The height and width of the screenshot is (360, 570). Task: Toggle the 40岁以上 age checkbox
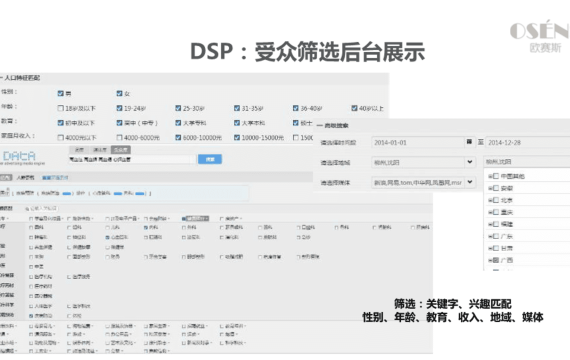pyautogui.click(x=354, y=108)
